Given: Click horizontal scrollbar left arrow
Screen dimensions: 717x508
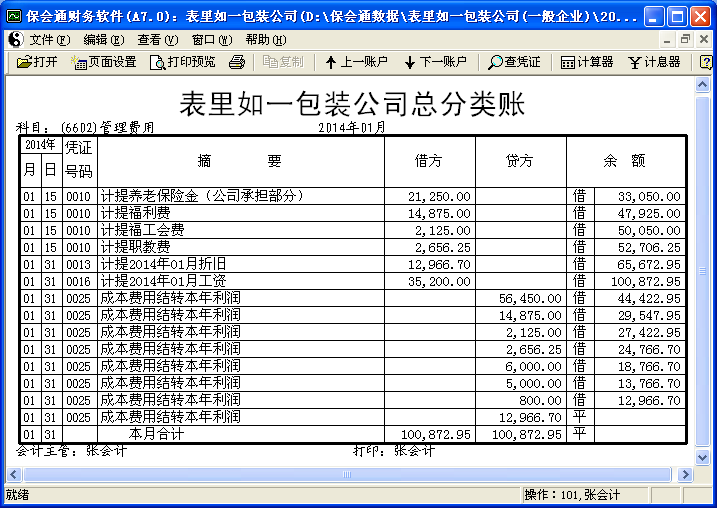Looking at the screenshot, I should coord(13,474).
